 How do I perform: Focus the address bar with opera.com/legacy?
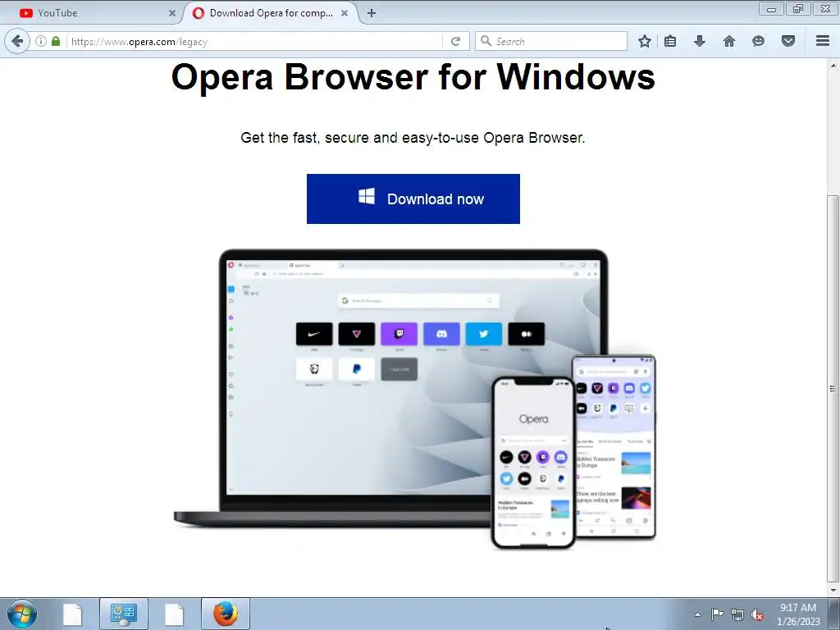255,41
